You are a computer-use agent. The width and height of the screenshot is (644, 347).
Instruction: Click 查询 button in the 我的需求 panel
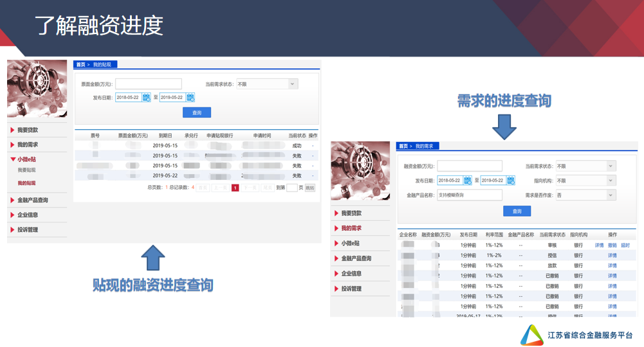517,211
